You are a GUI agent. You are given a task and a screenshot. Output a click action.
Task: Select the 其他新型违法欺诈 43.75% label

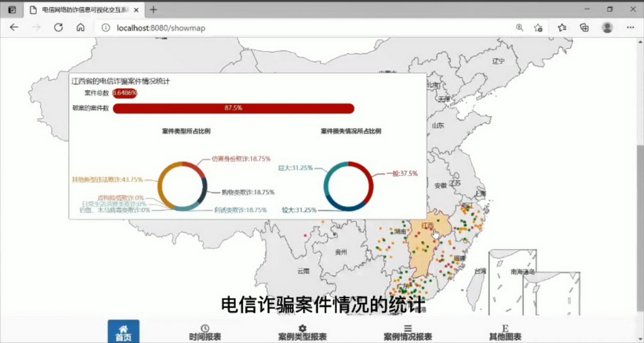[107, 179]
